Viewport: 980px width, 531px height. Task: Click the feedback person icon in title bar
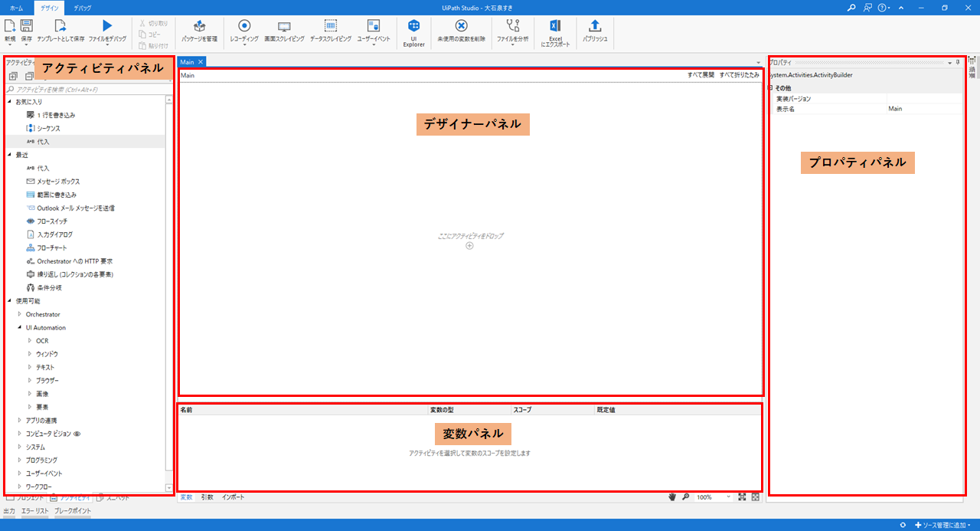coord(867,7)
